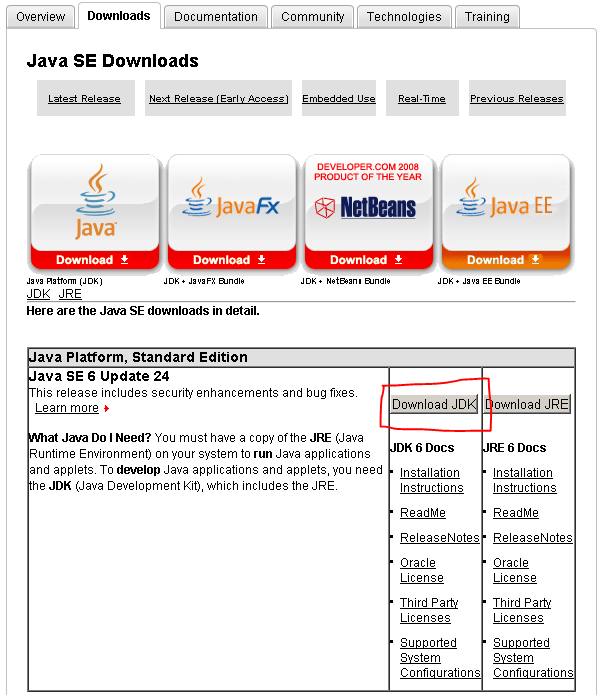This screenshot has width=602, height=695.
Task: Click the JDK link under Java tile
Action: click(39, 294)
